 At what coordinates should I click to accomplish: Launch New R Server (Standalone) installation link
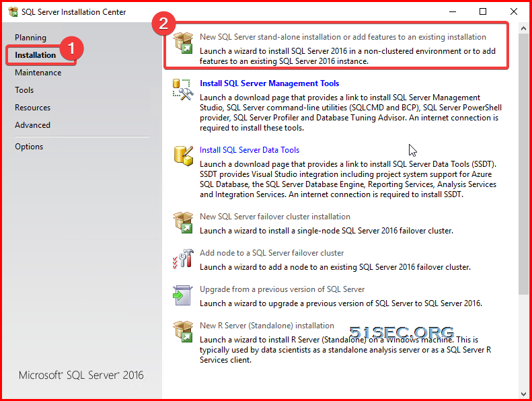point(267,325)
